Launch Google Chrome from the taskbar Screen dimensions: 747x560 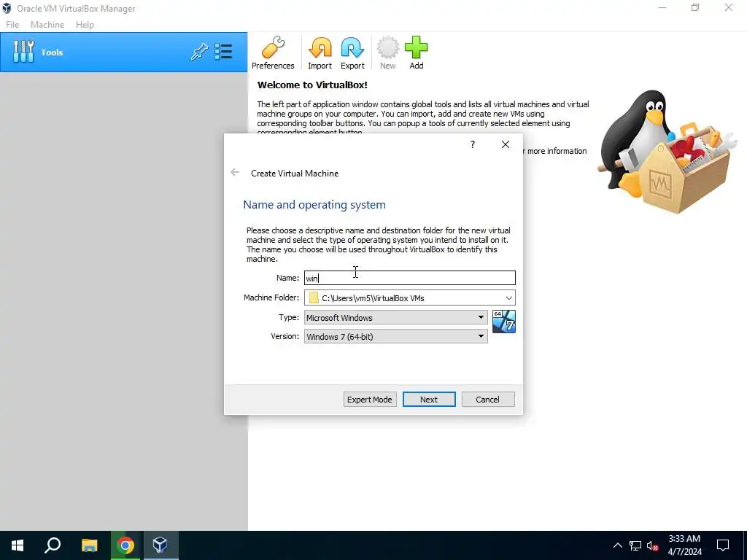point(125,545)
